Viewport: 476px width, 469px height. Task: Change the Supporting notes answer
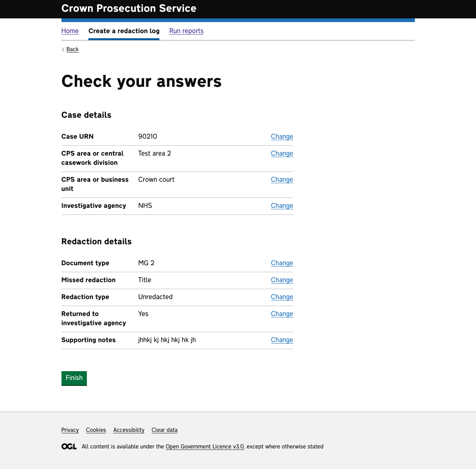282,340
